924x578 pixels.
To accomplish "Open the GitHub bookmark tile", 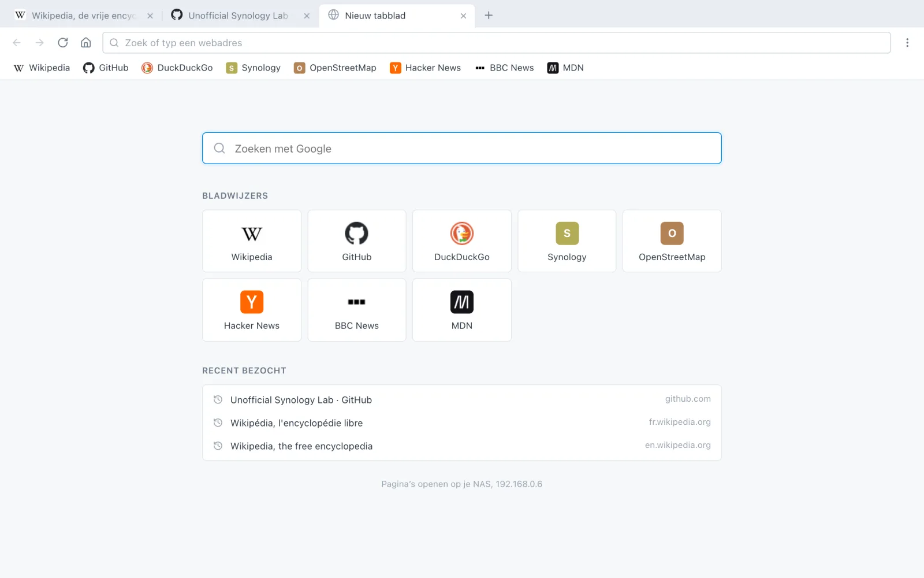I will coord(357,241).
